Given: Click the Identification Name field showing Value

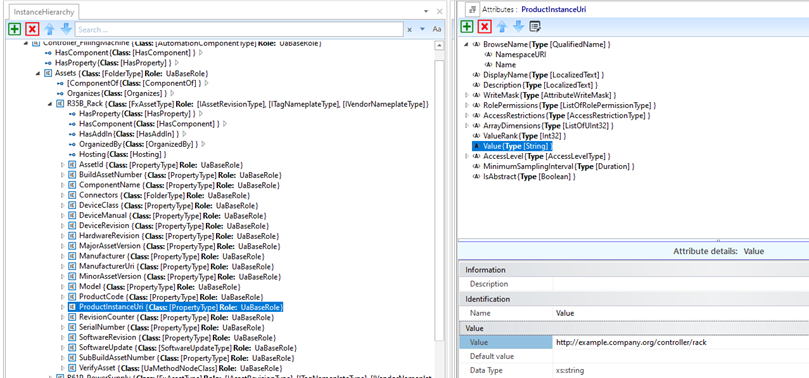Looking at the screenshot, I should coord(681,313).
